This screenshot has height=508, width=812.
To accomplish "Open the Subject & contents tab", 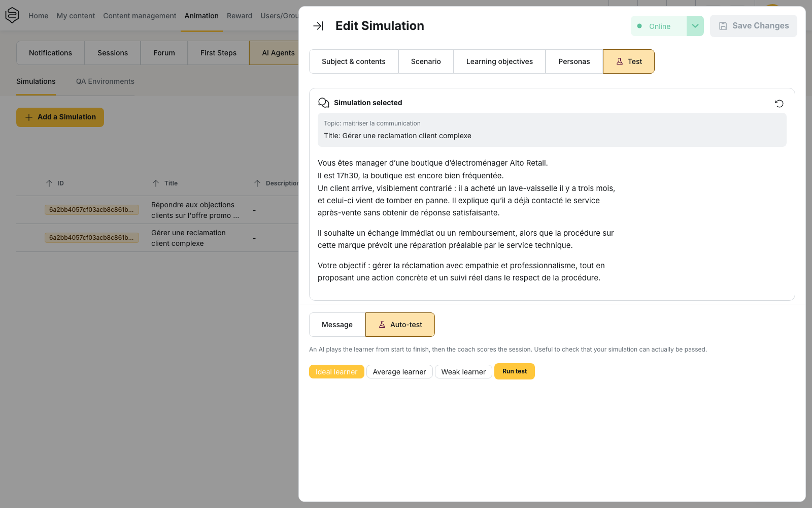I will coord(354,61).
